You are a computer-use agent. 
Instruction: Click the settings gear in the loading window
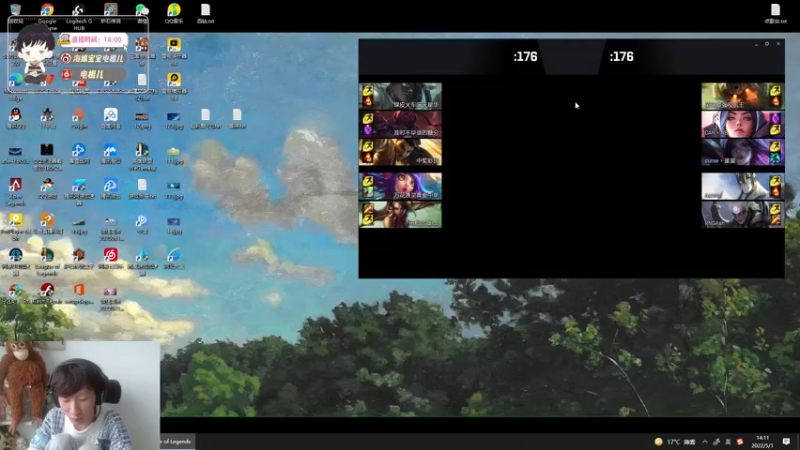tap(767, 44)
